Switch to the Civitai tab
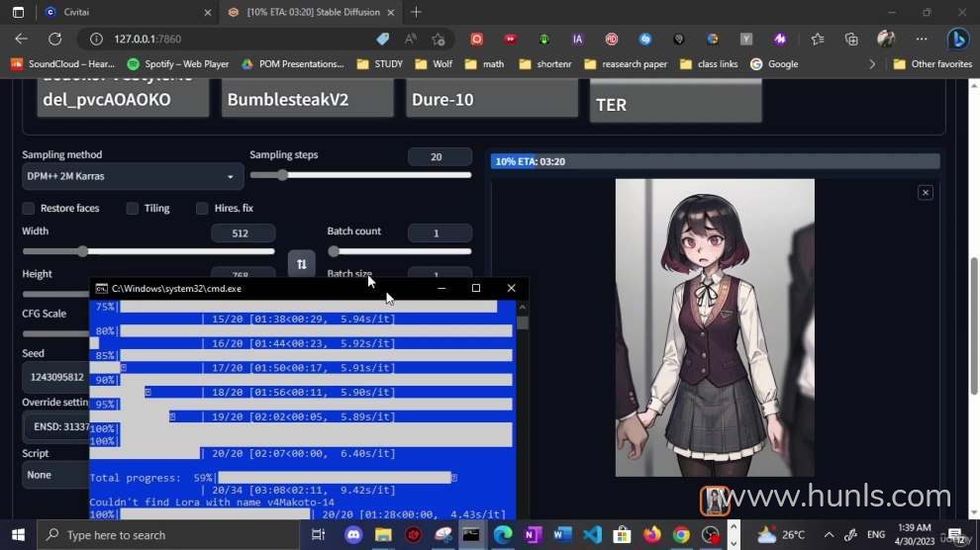 (x=128, y=12)
